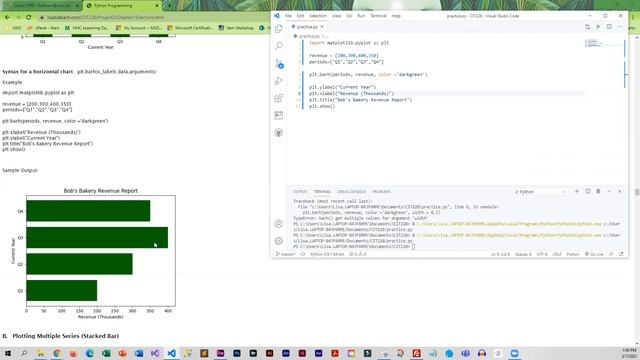
Task: Open the notifications bell in status bar
Action: [621, 254]
